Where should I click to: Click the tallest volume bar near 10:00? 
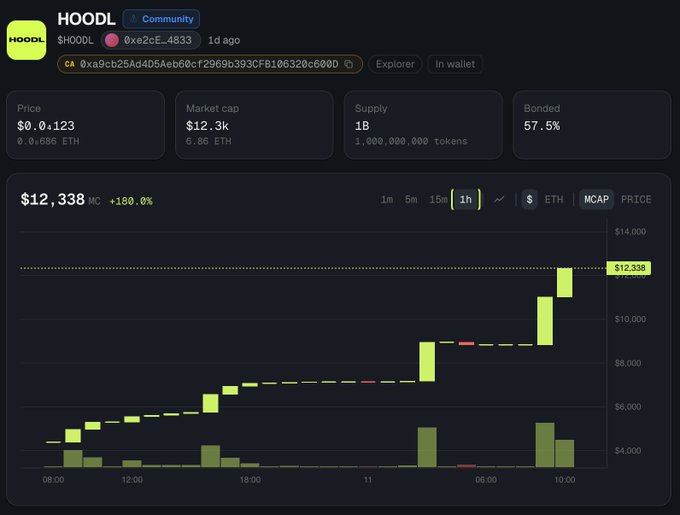[545, 445]
